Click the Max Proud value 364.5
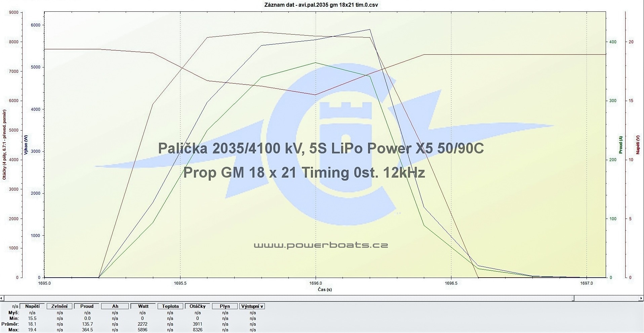 (87, 330)
